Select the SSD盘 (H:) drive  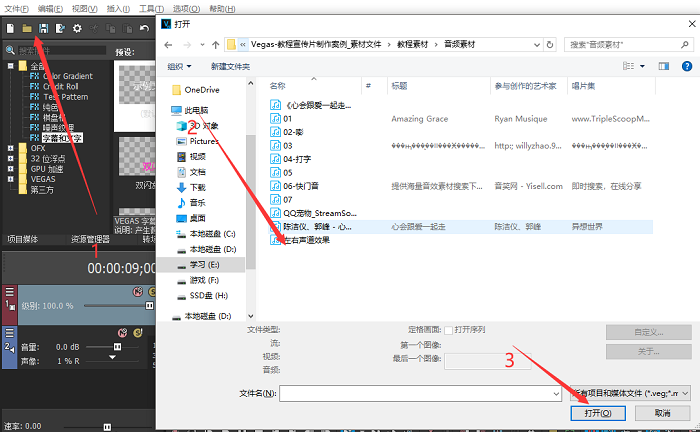(x=202, y=295)
